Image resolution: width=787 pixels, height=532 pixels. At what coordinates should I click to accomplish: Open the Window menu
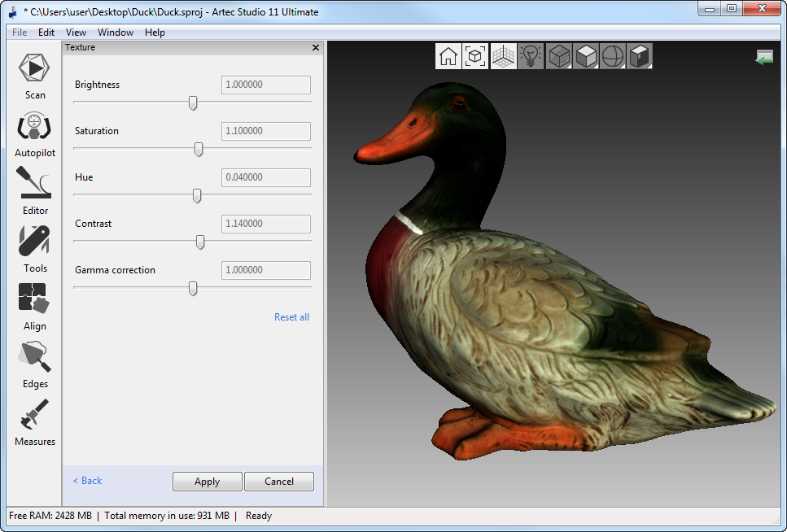tap(116, 33)
